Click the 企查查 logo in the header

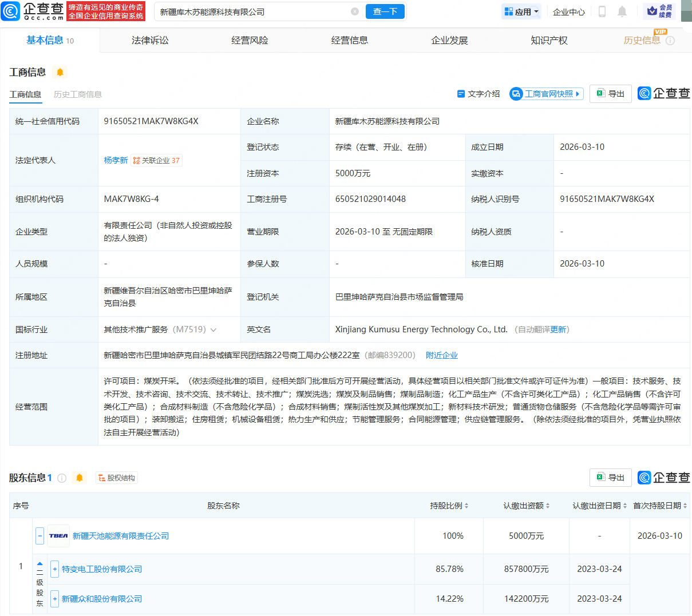click(33, 11)
